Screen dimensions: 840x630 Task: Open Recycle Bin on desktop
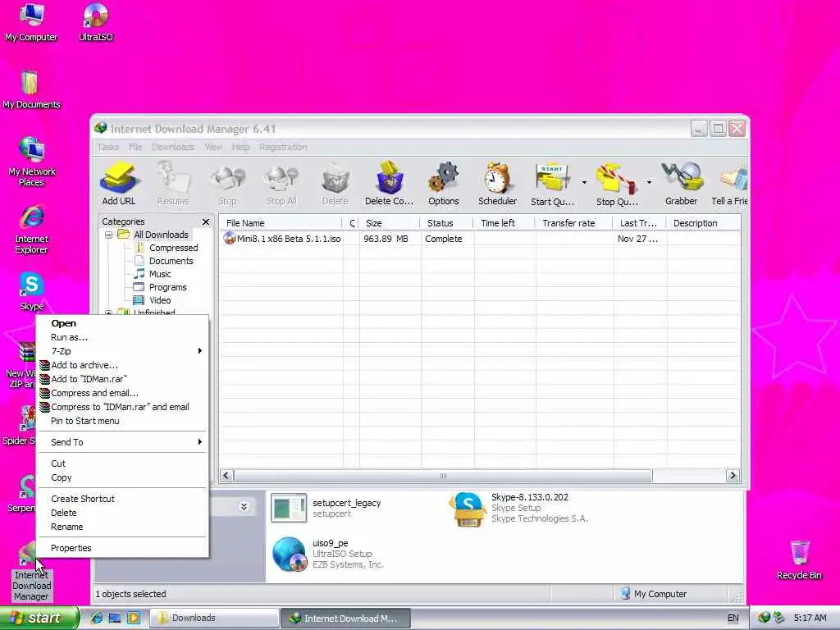(799, 559)
